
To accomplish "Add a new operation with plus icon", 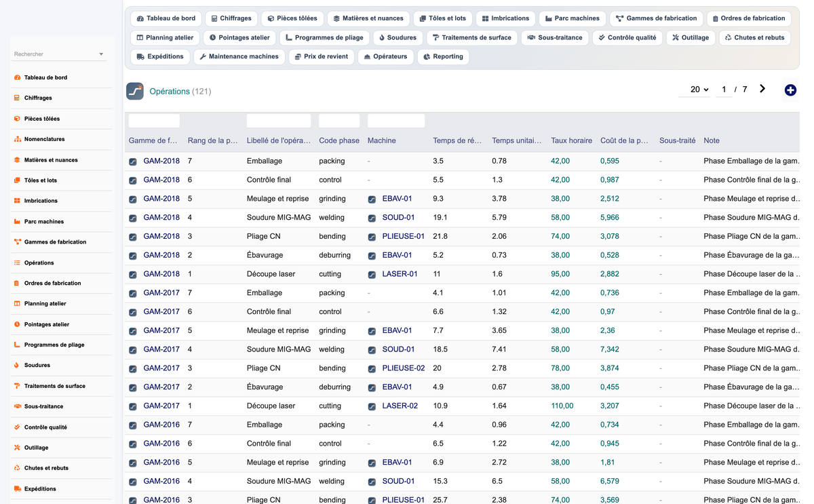I will pyautogui.click(x=790, y=90).
